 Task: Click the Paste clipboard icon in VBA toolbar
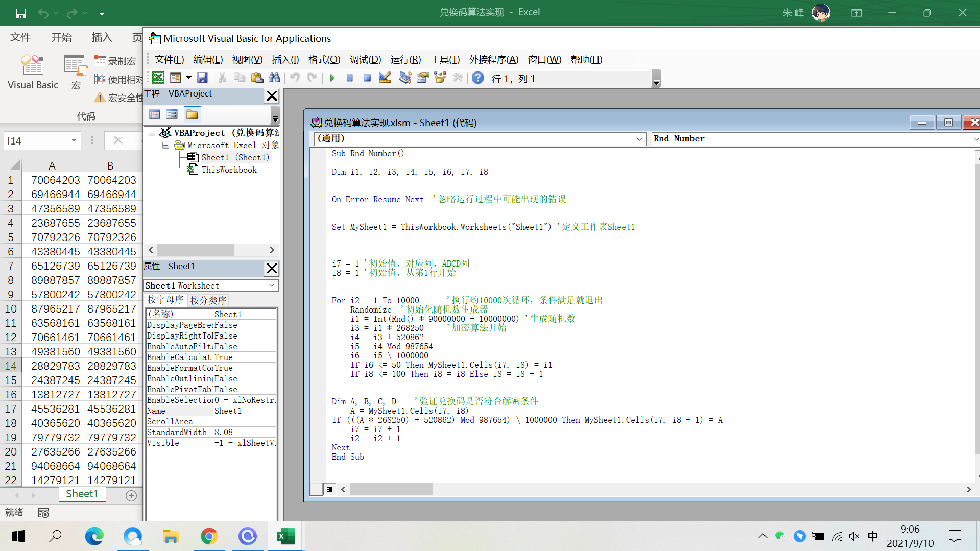257,78
